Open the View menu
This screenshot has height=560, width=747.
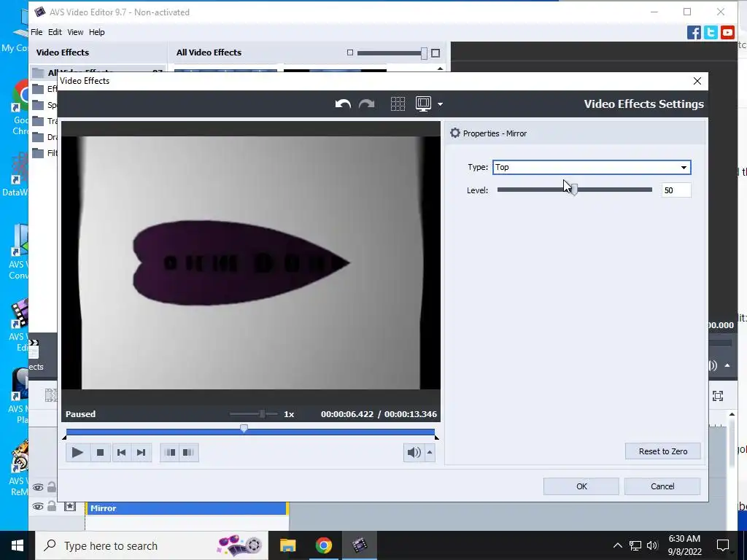click(x=75, y=32)
